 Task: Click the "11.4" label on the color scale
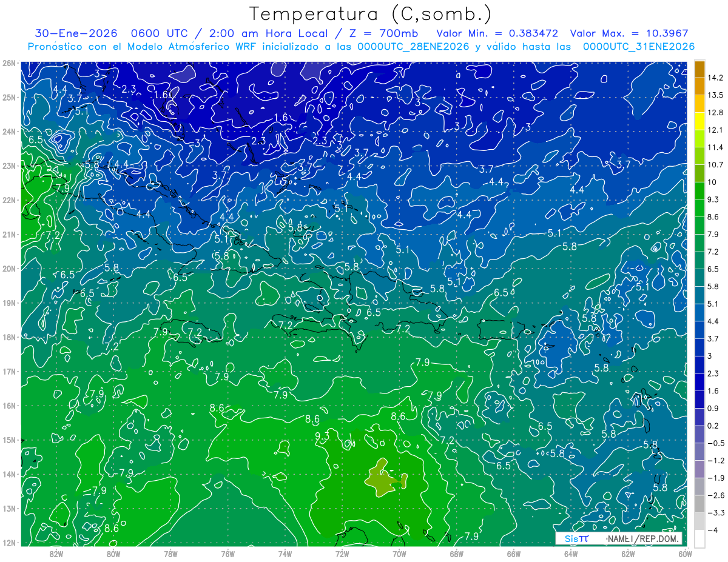[716, 147]
